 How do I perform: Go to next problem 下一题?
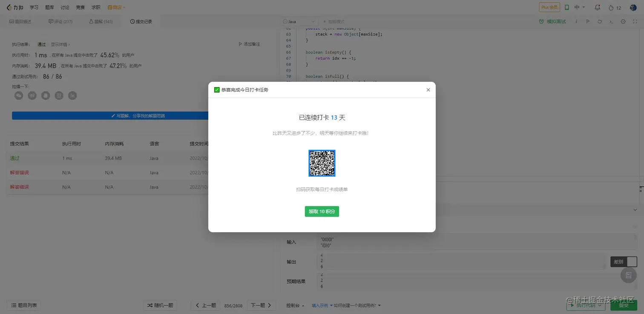pyautogui.click(x=261, y=305)
